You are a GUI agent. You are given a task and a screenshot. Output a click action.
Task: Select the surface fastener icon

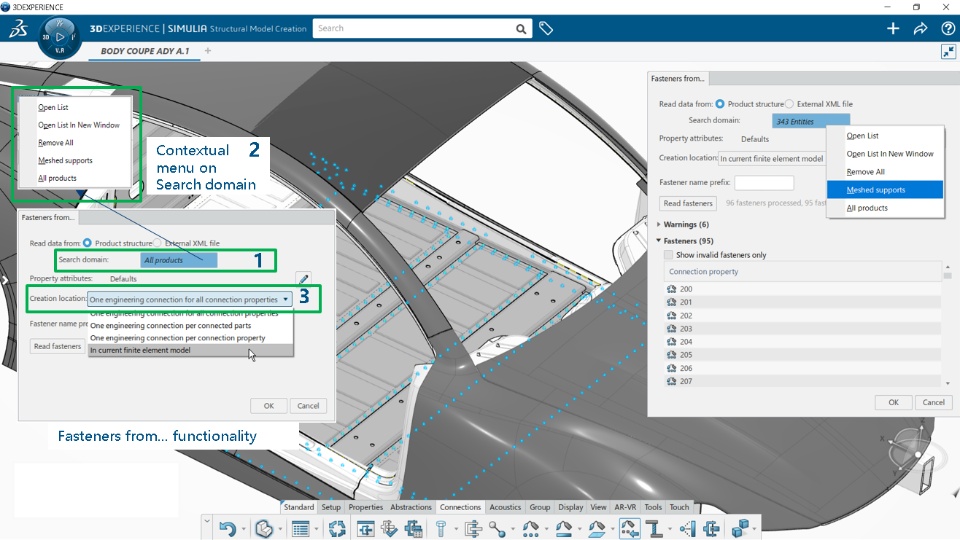(x=596, y=528)
